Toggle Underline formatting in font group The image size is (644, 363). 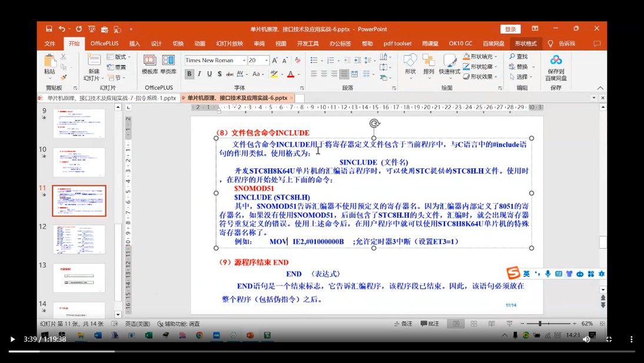click(x=210, y=74)
